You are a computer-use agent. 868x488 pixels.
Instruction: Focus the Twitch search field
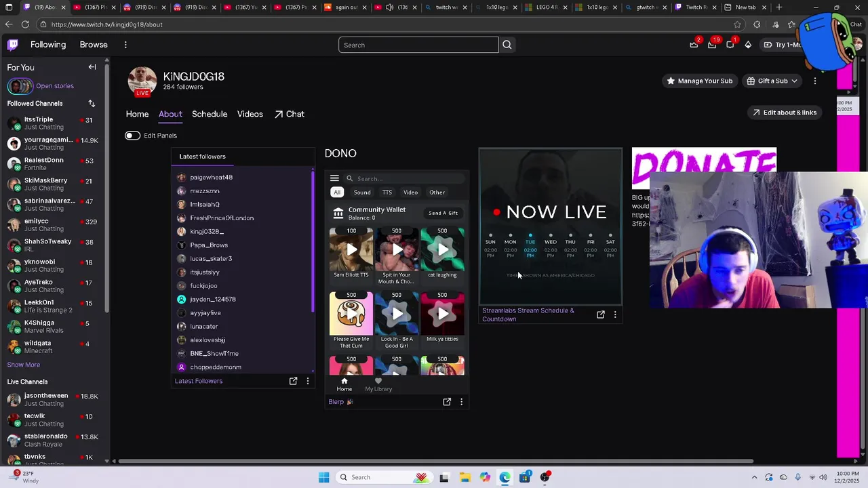[x=418, y=45]
